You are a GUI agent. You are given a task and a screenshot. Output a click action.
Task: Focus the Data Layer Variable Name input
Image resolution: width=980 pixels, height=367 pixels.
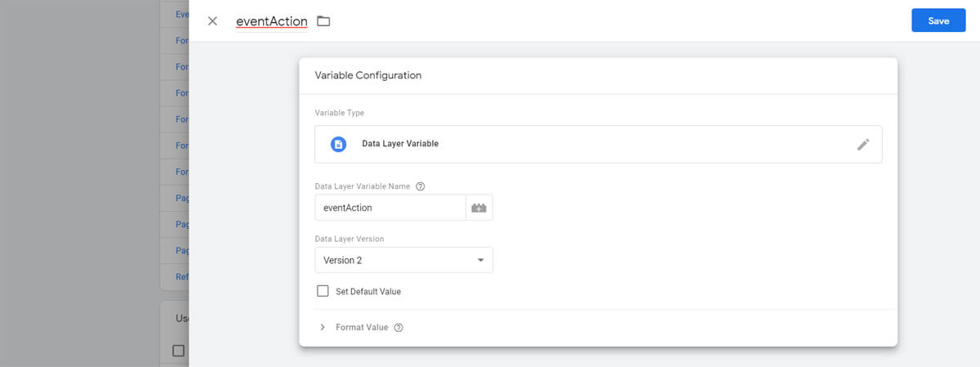pos(390,208)
